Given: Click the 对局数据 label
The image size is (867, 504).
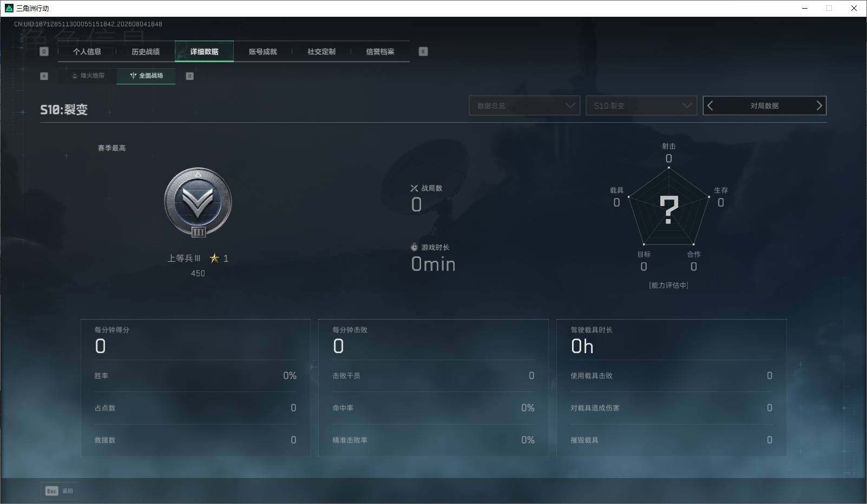Looking at the screenshot, I should (764, 105).
